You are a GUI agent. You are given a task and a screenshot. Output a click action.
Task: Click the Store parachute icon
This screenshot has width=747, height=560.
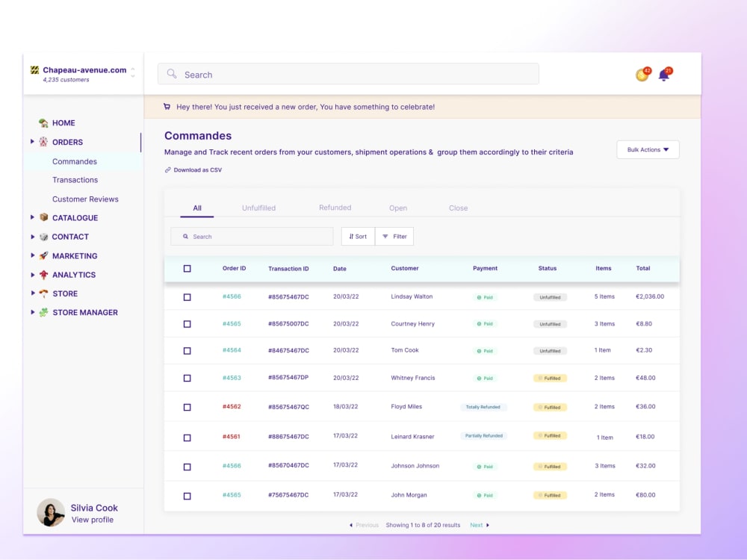[44, 293]
